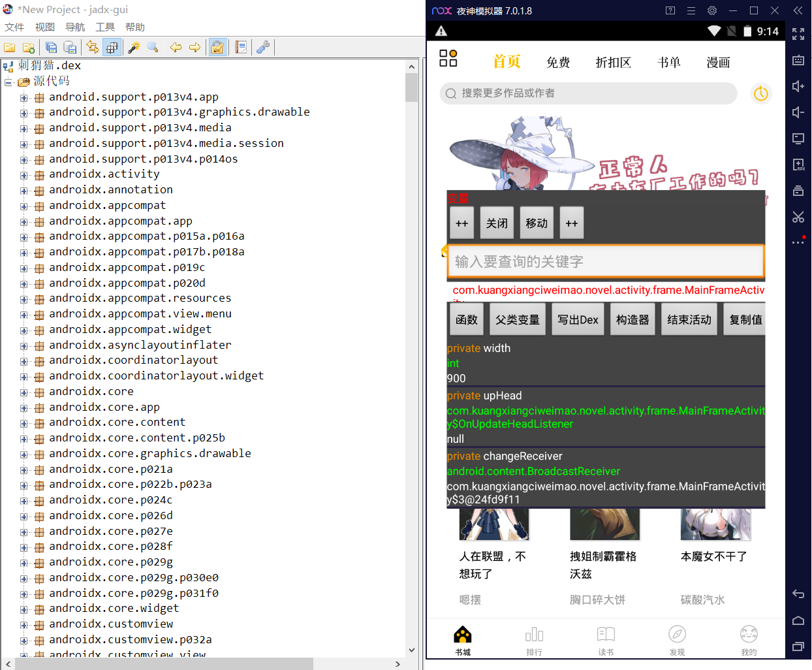Expand the androidx.coordinatorlayout.widget package
The image size is (812, 670).
tap(23, 377)
